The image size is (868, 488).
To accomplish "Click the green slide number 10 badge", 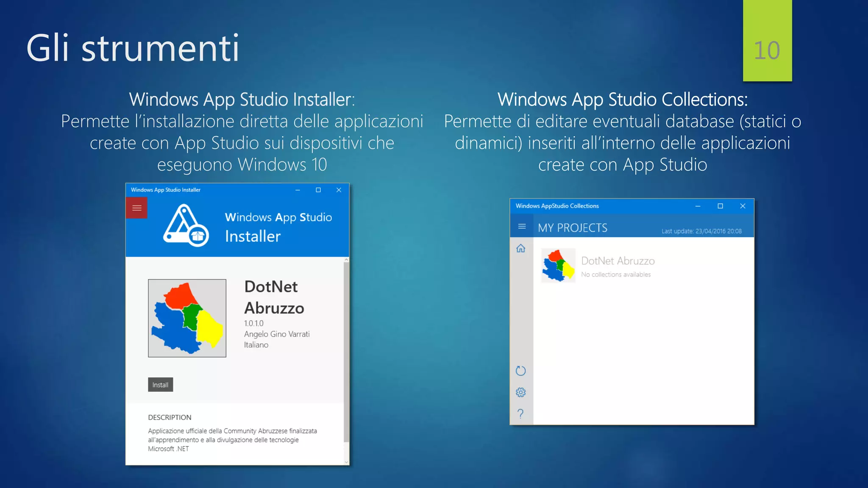I will (x=767, y=41).
